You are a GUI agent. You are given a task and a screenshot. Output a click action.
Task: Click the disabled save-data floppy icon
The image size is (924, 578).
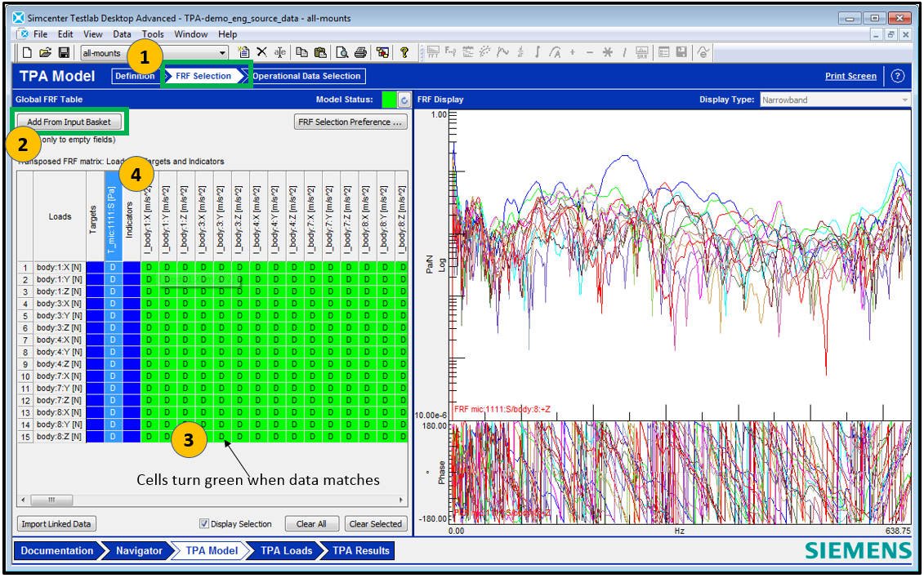tap(681, 52)
